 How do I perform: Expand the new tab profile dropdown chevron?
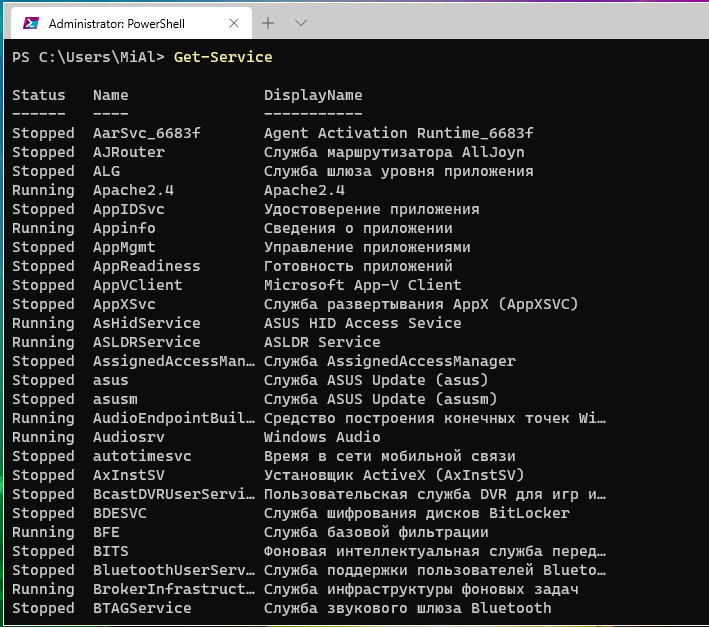301,23
